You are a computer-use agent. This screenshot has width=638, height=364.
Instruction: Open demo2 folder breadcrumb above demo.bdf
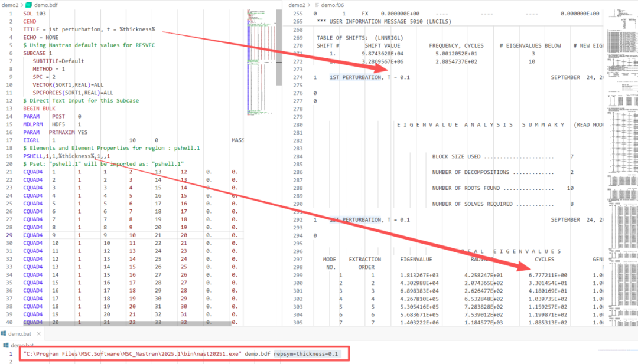[10, 5]
